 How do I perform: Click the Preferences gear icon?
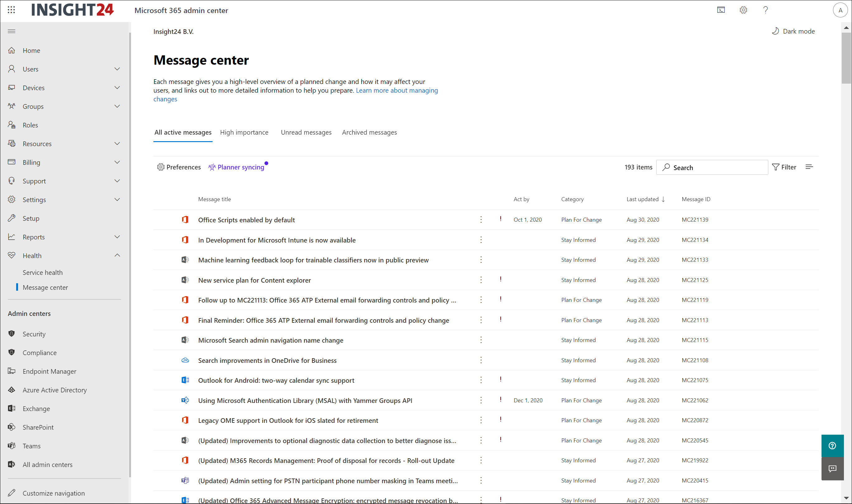[161, 167]
